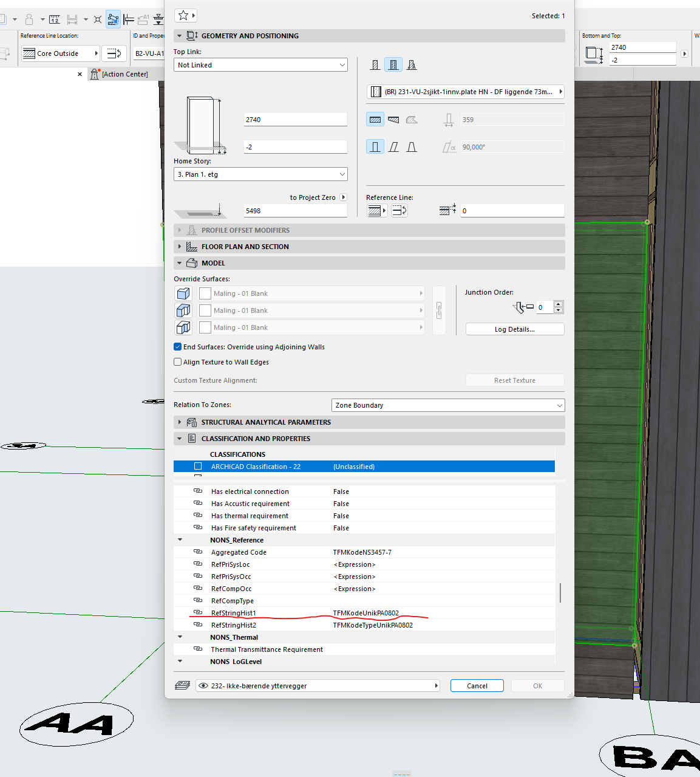Click the chain link override surfaces icon
The height and width of the screenshot is (777, 700).
tap(439, 310)
